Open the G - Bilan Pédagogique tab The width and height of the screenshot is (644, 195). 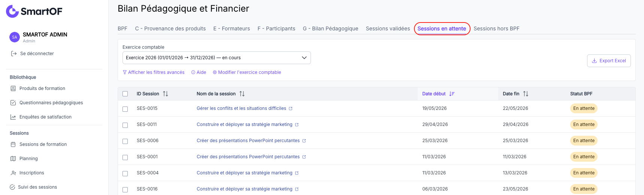(330, 28)
